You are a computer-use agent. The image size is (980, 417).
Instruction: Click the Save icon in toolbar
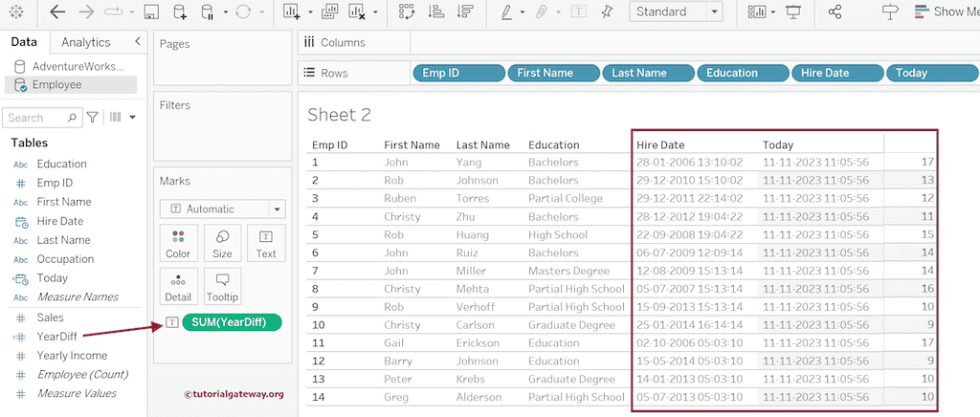(151, 12)
